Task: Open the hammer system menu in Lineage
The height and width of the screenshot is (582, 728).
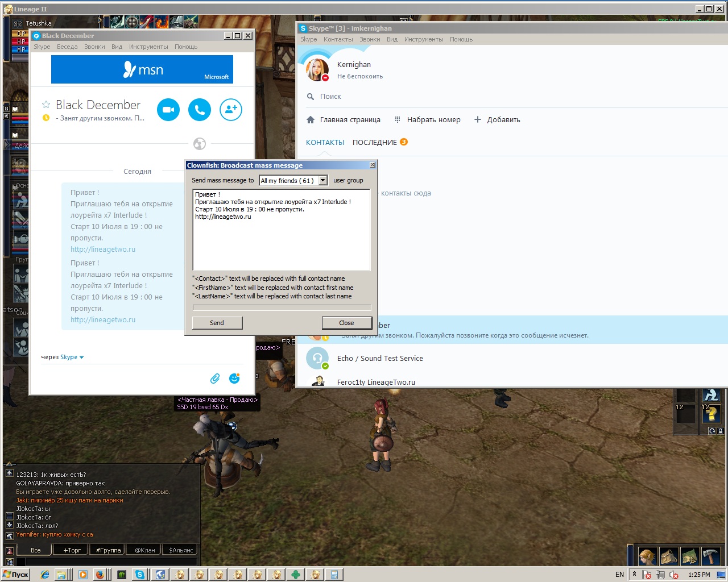Action: (x=710, y=556)
